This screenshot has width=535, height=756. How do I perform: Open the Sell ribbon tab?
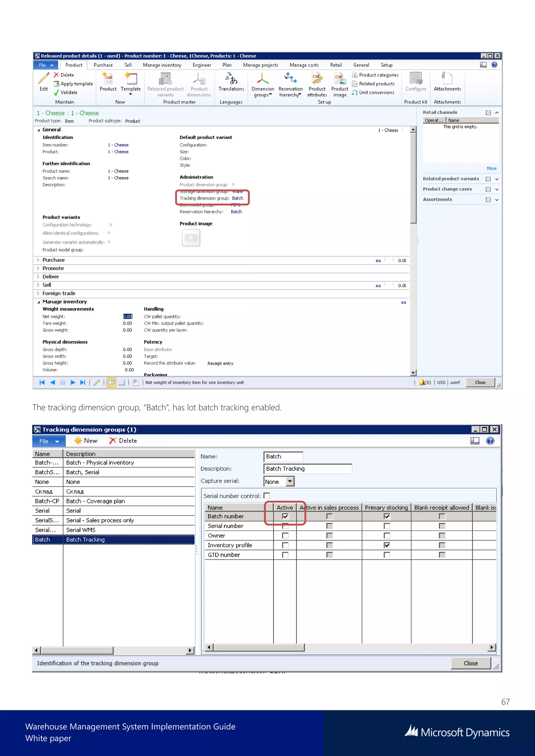pyautogui.click(x=128, y=65)
